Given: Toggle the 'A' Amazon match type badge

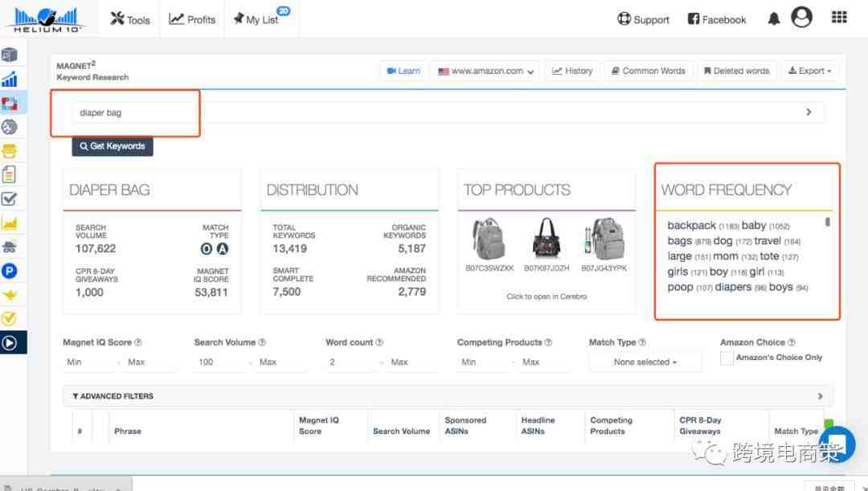Looking at the screenshot, I should tap(223, 249).
